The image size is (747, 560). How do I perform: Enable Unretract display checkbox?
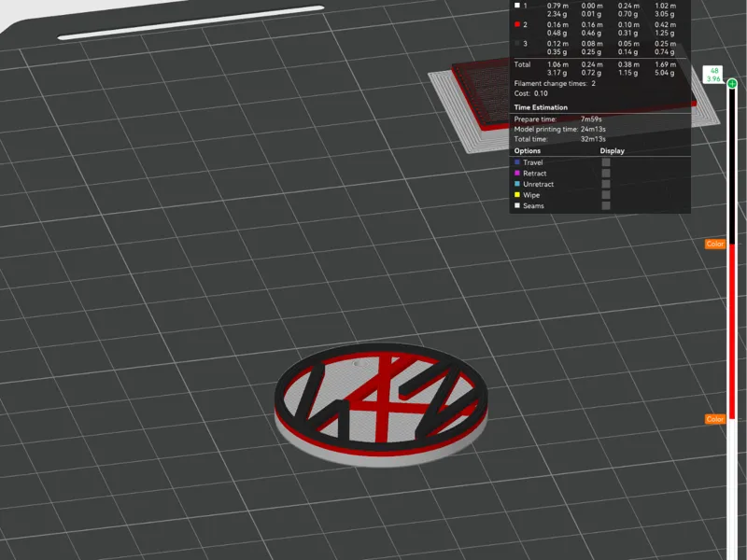click(x=605, y=184)
